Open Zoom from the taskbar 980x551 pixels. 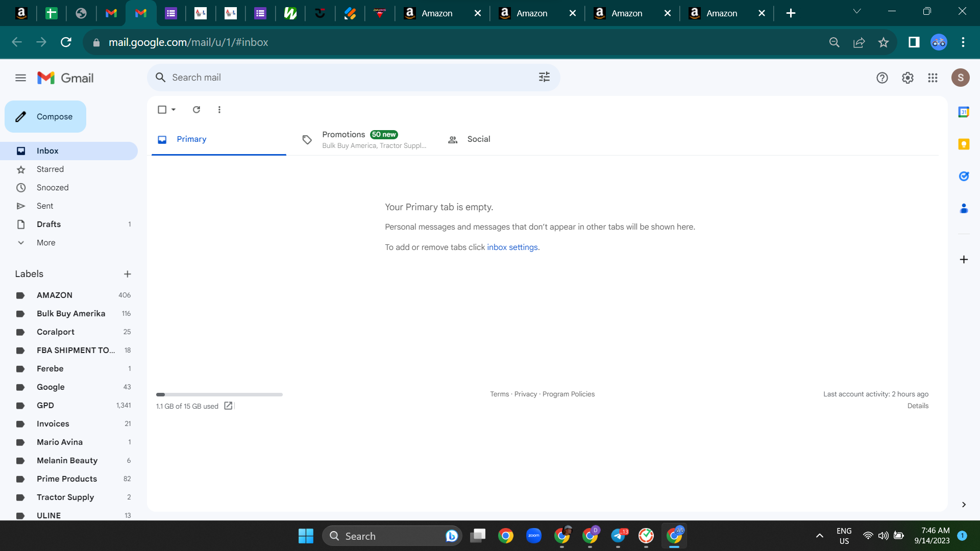[x=533, y=536]
